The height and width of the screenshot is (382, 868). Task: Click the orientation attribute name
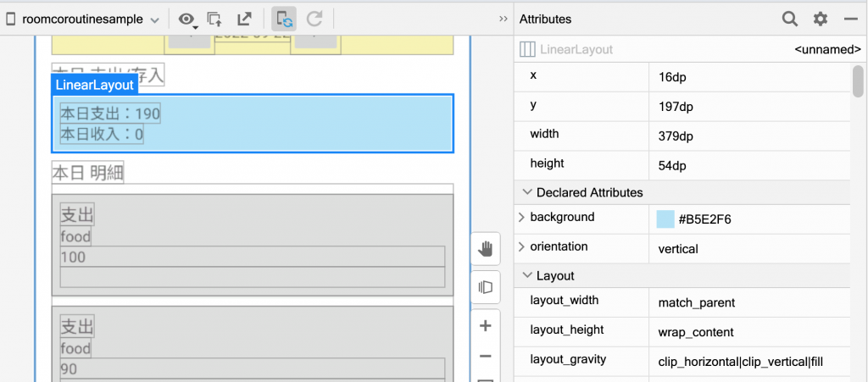559,246
